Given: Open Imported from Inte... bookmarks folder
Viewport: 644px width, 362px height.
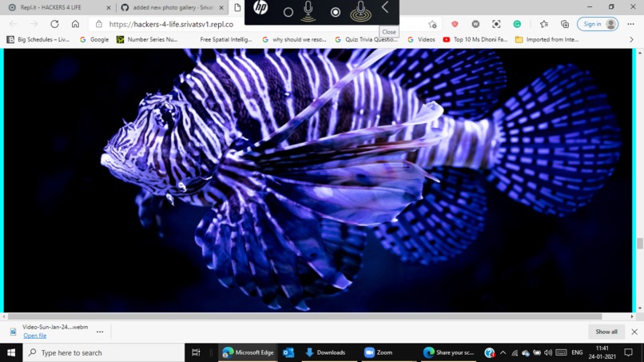Looking at the screenshot, I should [x=547, y=39].
